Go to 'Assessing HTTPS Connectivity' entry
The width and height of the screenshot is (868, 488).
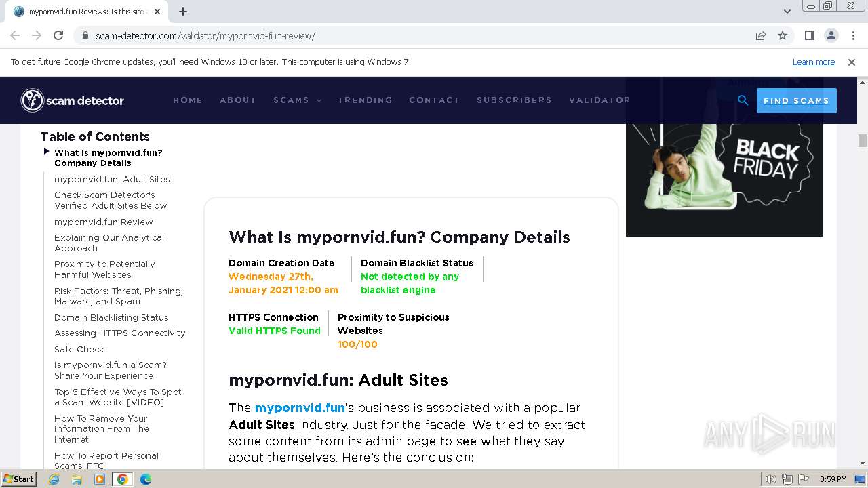click(120, 333)
